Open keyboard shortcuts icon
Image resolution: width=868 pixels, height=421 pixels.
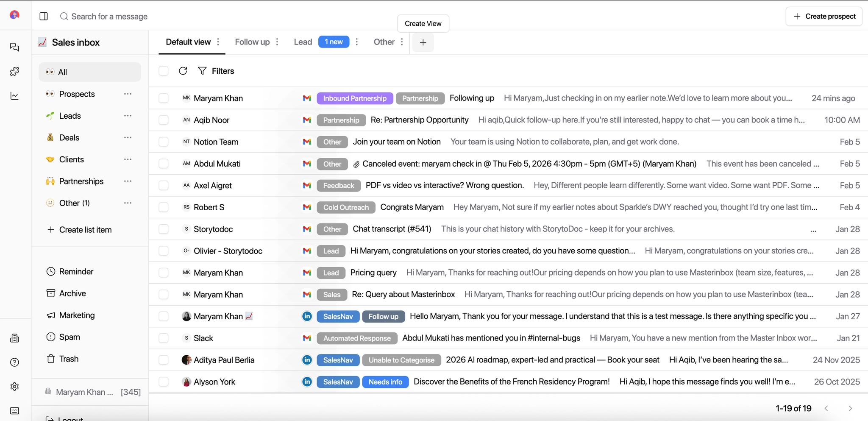14,410
